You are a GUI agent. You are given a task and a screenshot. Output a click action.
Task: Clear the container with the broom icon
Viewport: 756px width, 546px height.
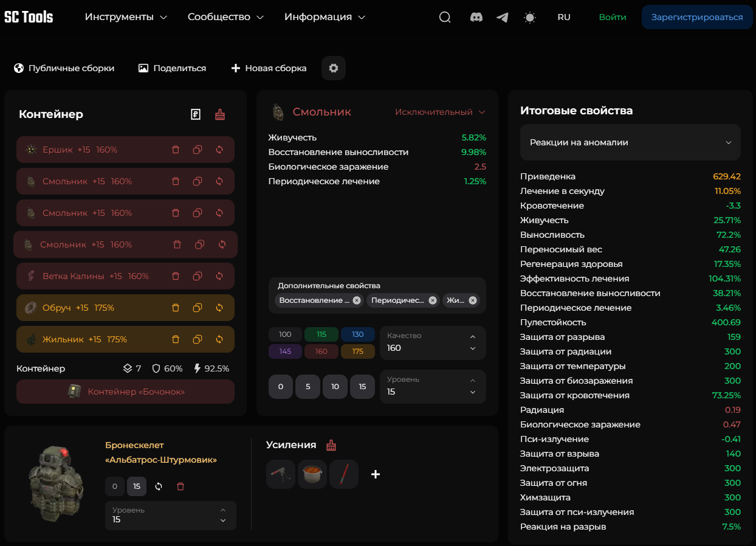220,114
